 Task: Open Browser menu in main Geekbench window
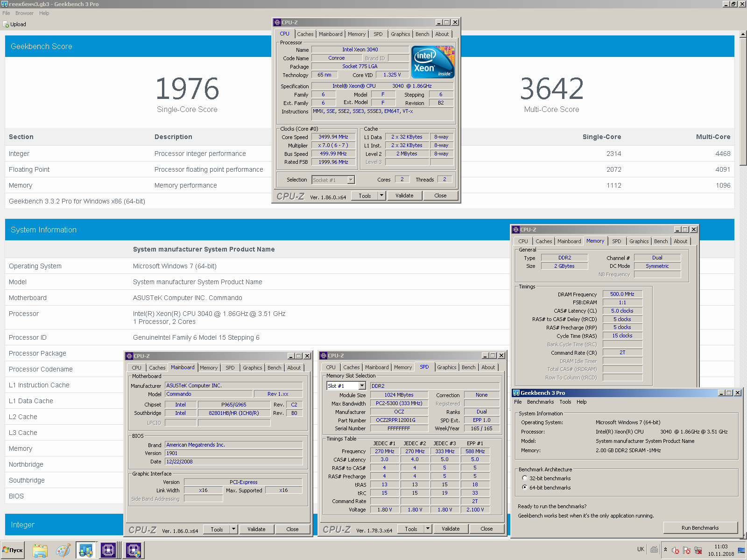tap(24, 13)
